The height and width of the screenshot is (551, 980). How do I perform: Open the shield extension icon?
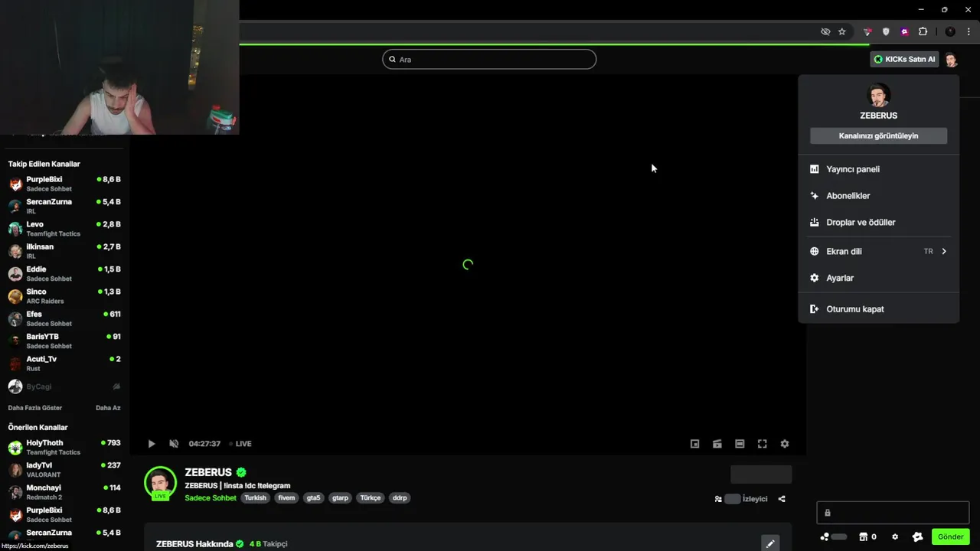(x=886, y=31)
